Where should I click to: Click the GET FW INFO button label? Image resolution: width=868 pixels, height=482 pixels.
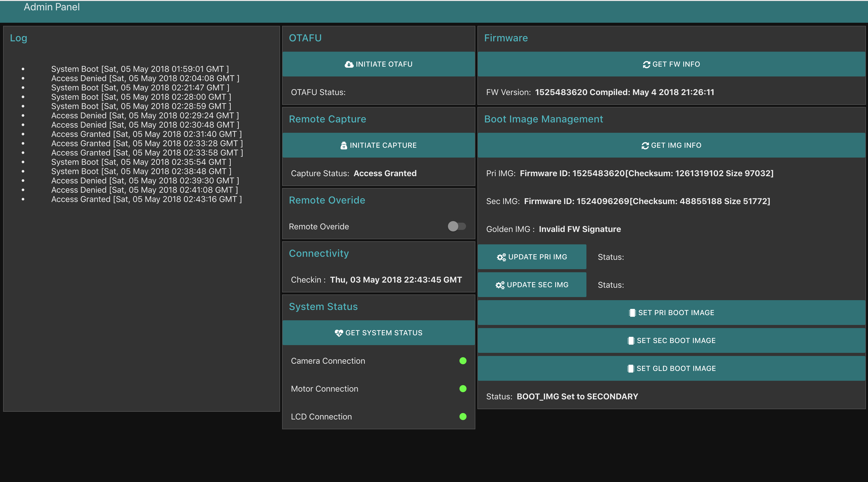point(676,64)
